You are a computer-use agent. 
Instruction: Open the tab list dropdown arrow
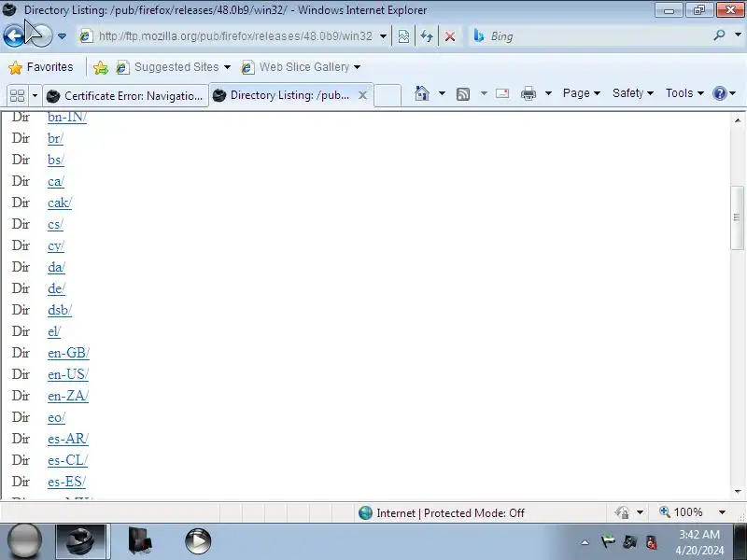click(x=35, y=96)
